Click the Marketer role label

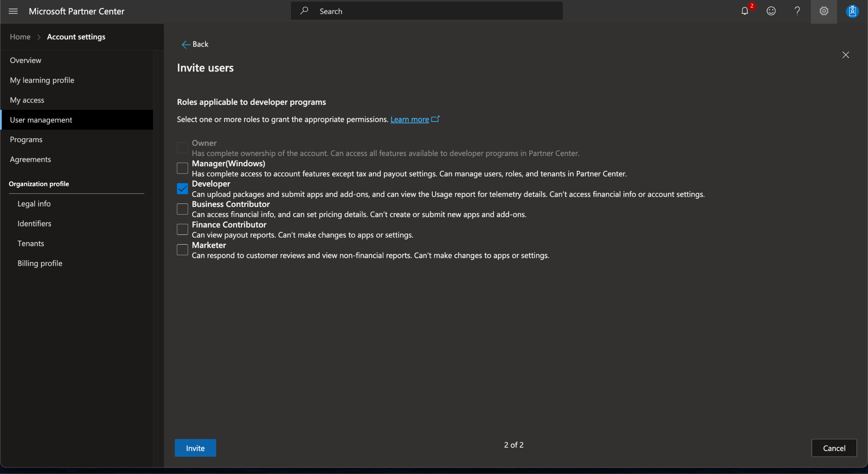209,245
